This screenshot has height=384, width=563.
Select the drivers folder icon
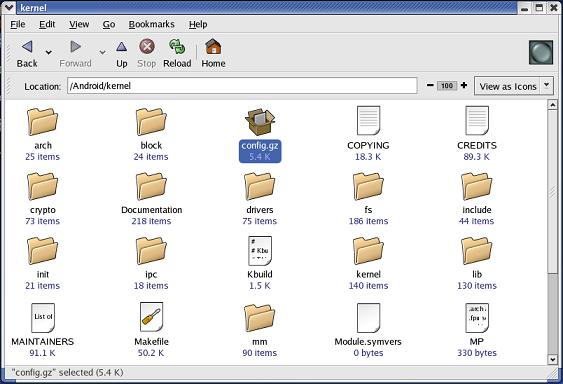[x=260, y=186]
